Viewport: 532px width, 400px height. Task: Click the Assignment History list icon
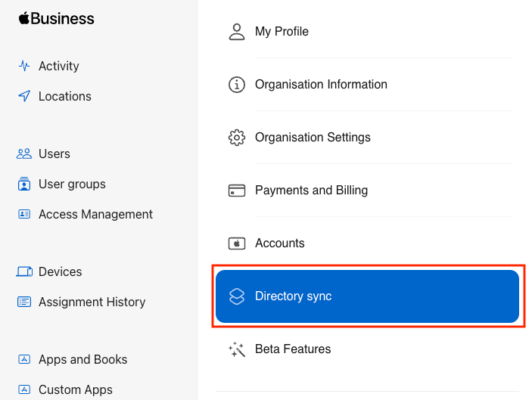(24, 302)
